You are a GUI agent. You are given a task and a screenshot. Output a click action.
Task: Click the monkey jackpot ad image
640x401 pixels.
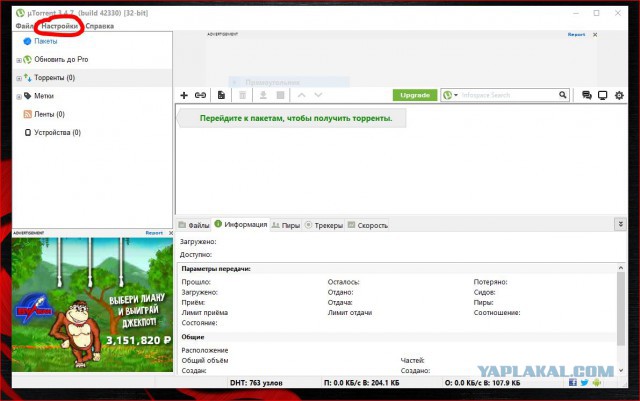(92, 305)
